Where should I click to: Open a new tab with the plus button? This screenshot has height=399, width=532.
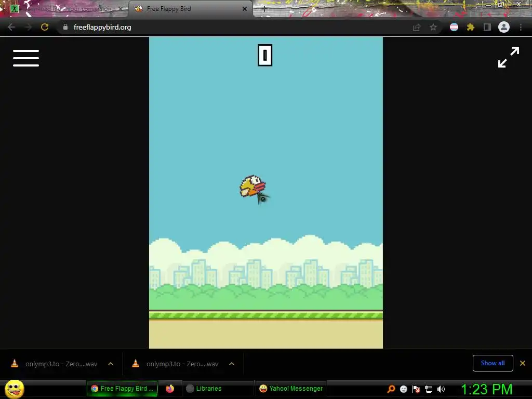click(x=264, y=9)
